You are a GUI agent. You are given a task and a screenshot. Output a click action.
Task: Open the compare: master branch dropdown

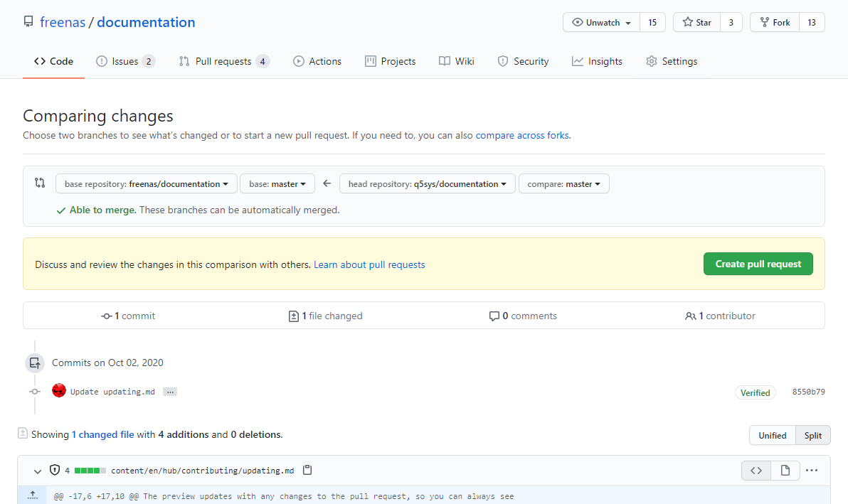coord(563,184)
